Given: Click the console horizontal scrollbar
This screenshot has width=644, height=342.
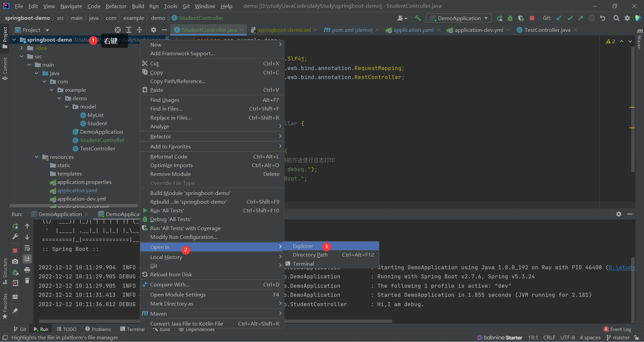Looking at the screenshot, I should click(215, 321).
